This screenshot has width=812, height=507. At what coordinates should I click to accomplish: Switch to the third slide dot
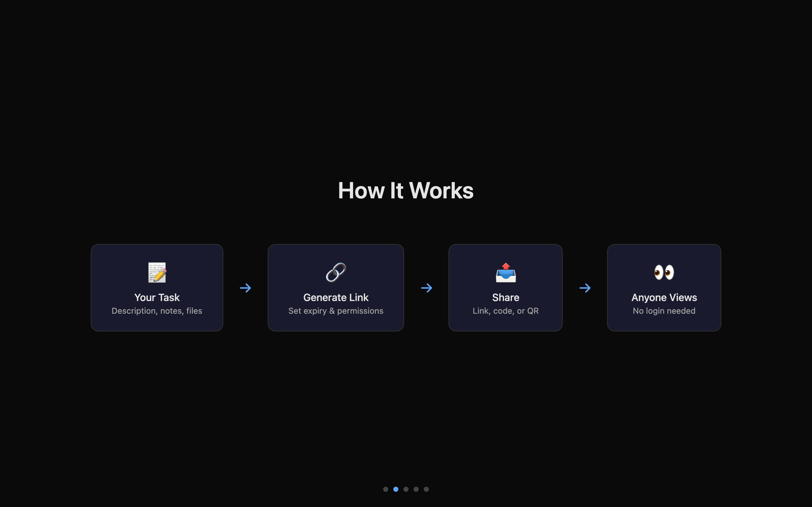(x=406, y=489)
